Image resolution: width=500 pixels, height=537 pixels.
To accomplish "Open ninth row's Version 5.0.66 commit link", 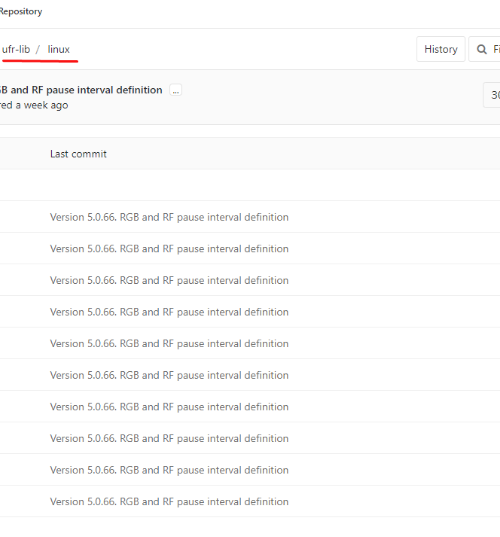I will [x=169, y=470].
